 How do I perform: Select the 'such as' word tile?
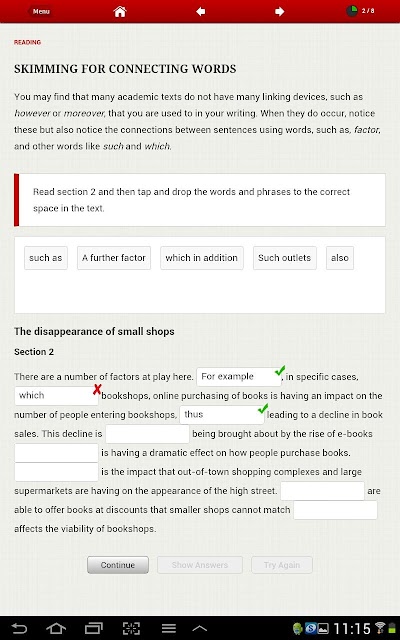(46, 258)
